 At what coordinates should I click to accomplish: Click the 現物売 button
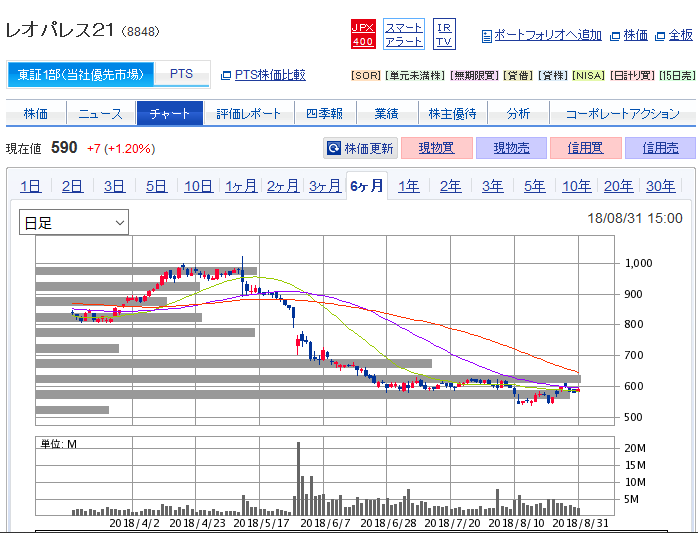point(510,148)
